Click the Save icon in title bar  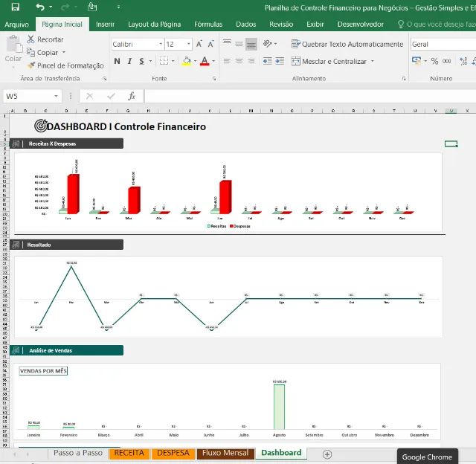pyautogui.click(x=15, y=7)
